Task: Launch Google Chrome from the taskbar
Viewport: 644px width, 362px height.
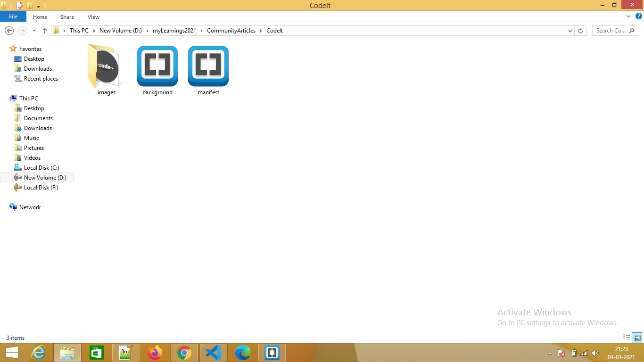Action: pos(184,353)
